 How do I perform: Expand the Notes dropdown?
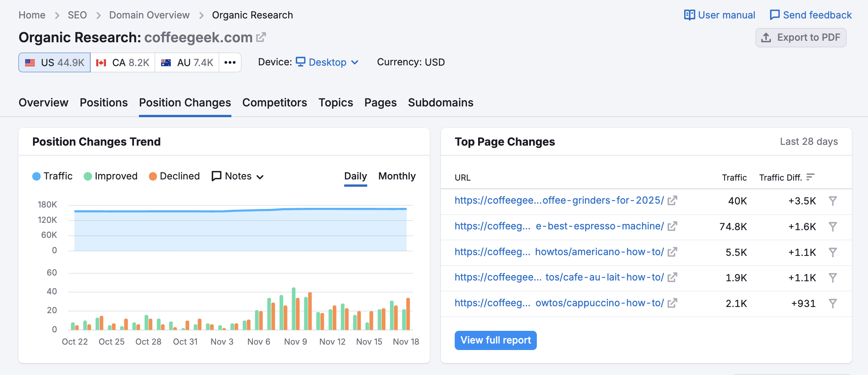pyautogui.click(x=238, y=176)
